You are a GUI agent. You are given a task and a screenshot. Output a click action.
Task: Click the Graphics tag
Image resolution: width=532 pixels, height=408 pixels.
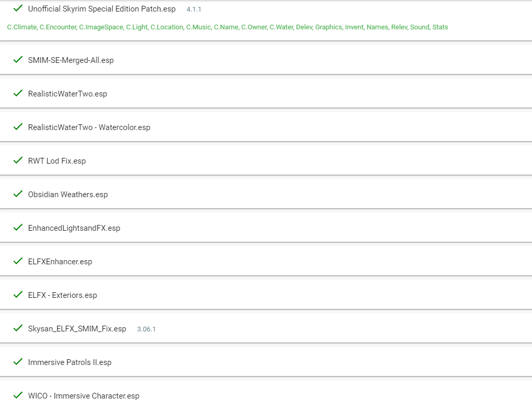(329, 27)
